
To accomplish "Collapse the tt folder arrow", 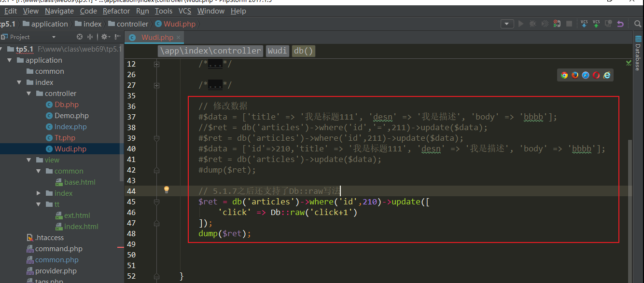I will [39, 204].
